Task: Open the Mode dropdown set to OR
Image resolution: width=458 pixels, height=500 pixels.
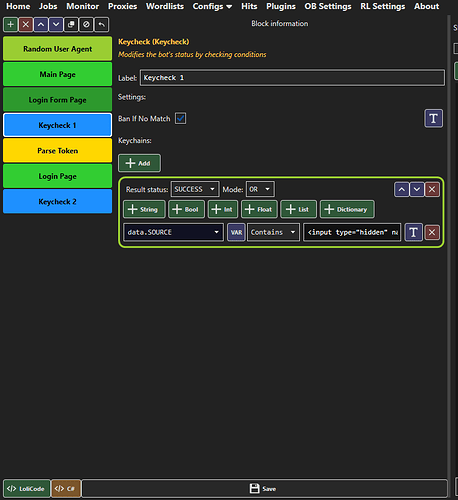Action: tap(260, 189)
